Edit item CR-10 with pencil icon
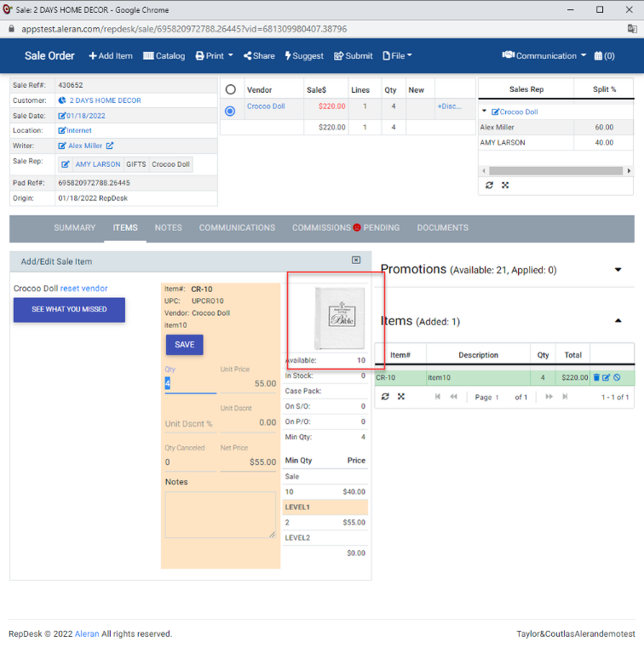Viewport: 644px width, 659px height. [607, 377]
